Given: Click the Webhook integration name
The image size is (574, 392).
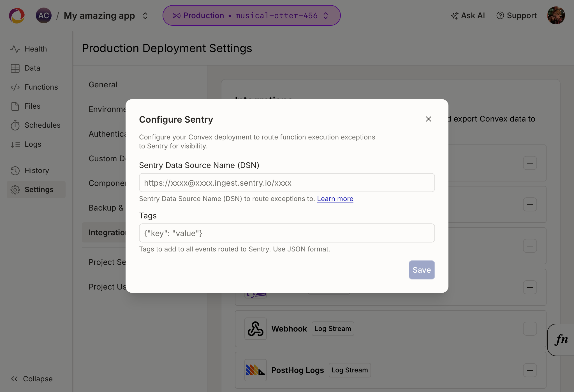Looking at the screenshot, I should click(x=289, y=329).
